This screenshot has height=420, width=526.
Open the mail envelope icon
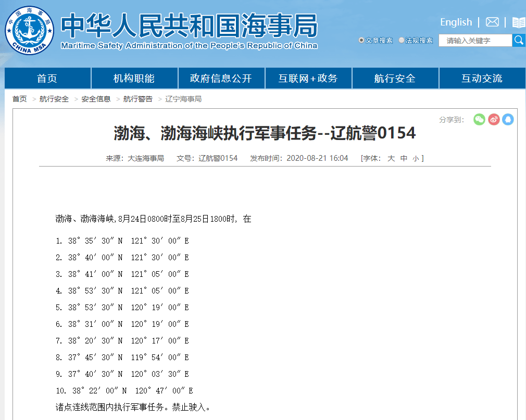(492, 22)
